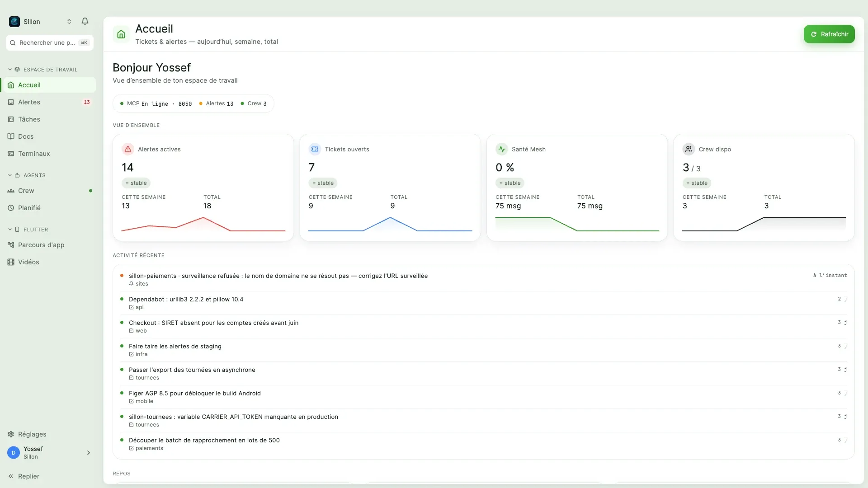
Task: Open CARRIER_API_TOKEN manquante activity entry
Action: [483, 420]
